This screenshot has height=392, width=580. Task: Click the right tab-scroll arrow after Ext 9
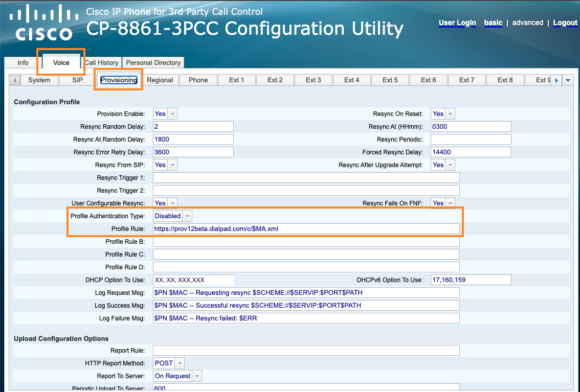[556, 80]
